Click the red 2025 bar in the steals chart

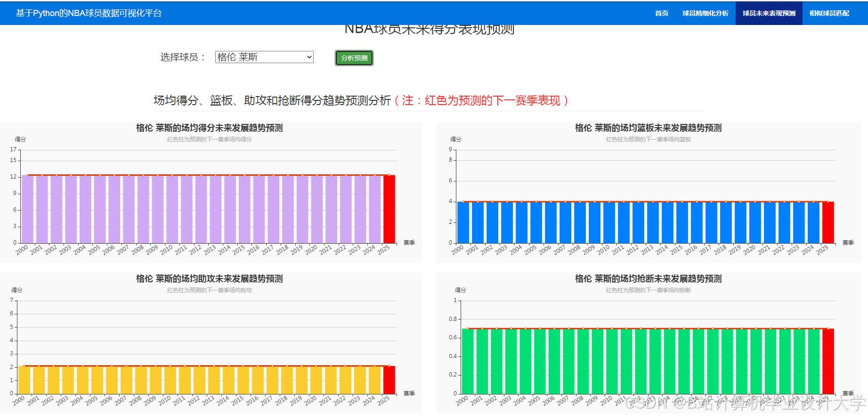tap(828, 361)
